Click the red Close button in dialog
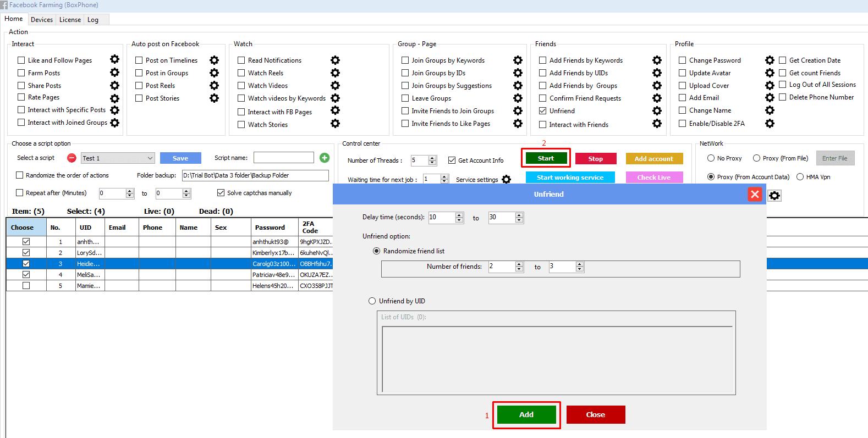Screen dimensions: 868x438 (x=596, y=414)
